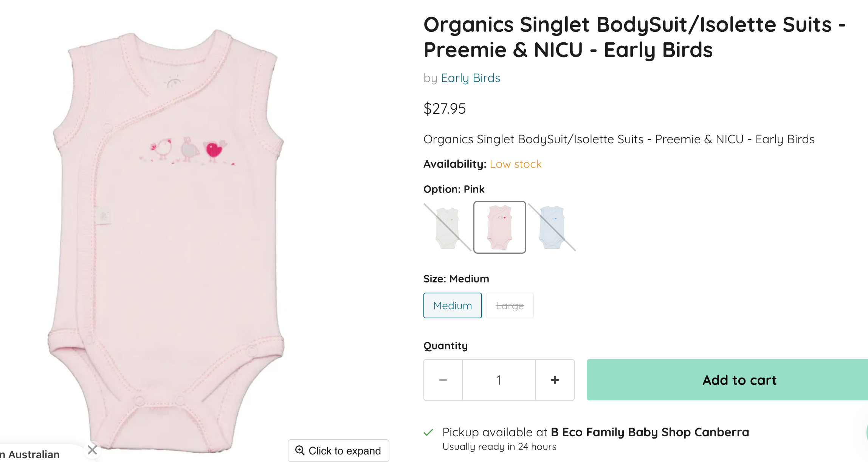Select the Medium size option
Screen dimensions: 868x462
tap(453, 305)
